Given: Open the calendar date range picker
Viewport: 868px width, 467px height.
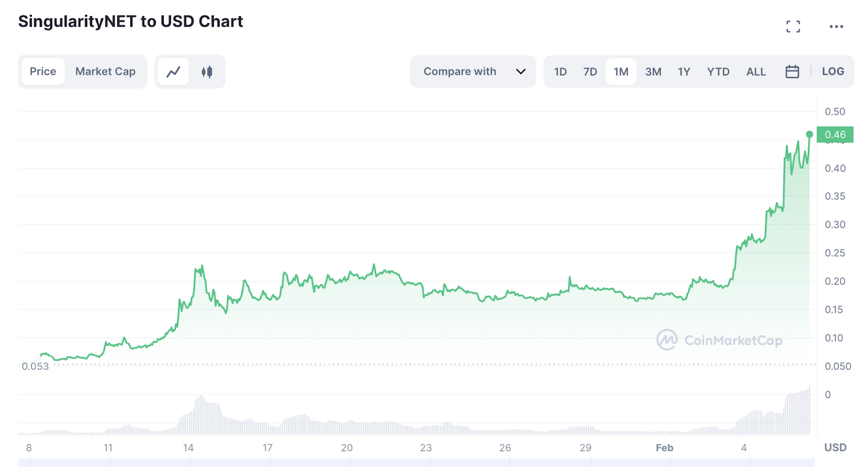Looking at the screenshot, I should [792, 72].
